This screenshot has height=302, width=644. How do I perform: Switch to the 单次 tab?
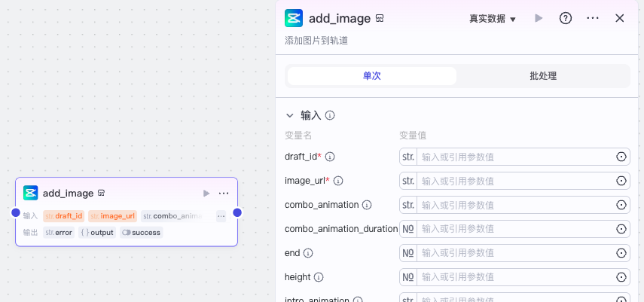click(372, 76)
